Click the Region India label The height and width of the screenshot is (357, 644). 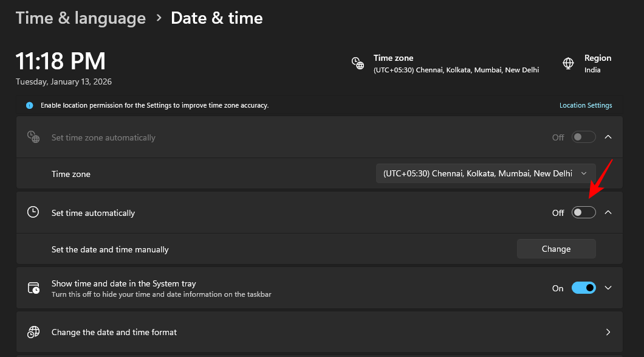tap(592, 70)
